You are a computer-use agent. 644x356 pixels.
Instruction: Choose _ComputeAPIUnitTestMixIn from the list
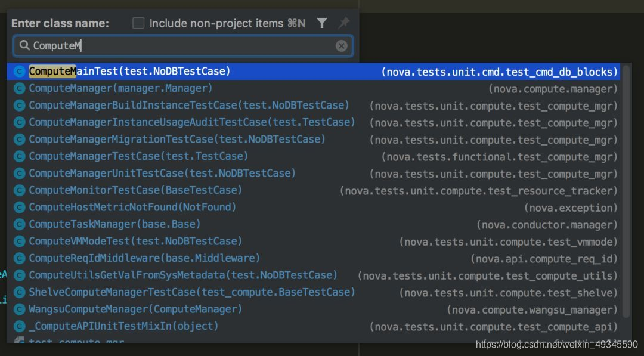point(123,326)
